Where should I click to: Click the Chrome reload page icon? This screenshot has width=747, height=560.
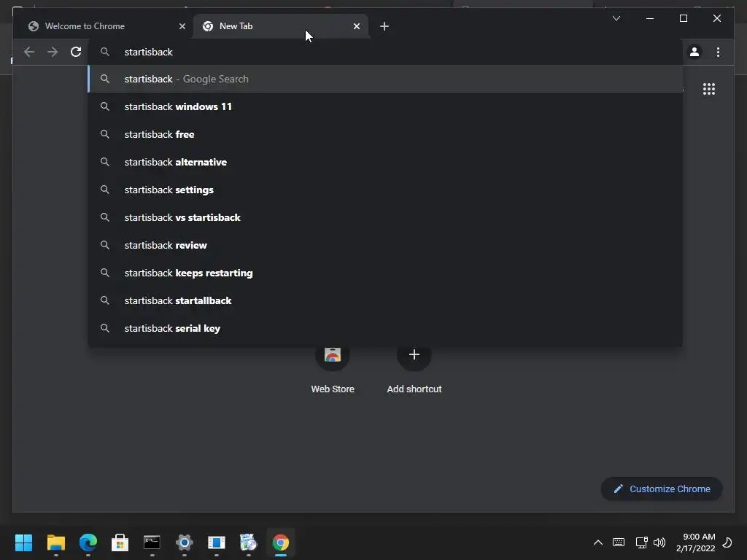[x=76, y=52]
